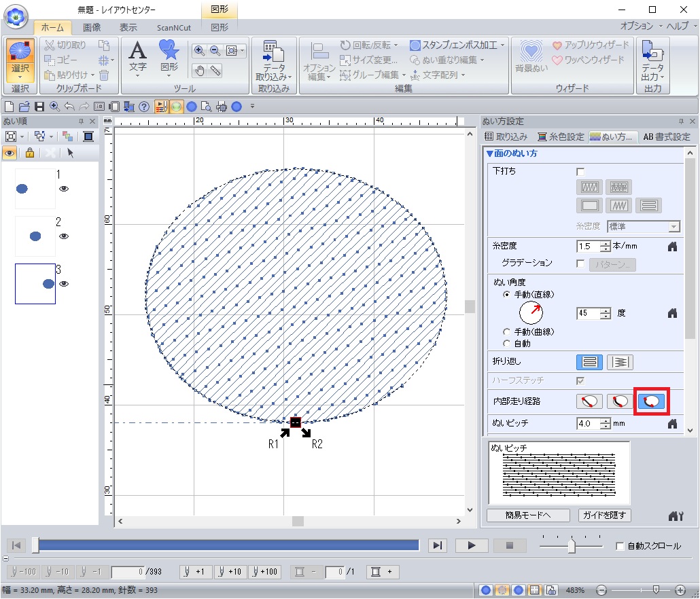Hide object 2 with its eye icon
The image size is (700, 599).
click(64, 236)
